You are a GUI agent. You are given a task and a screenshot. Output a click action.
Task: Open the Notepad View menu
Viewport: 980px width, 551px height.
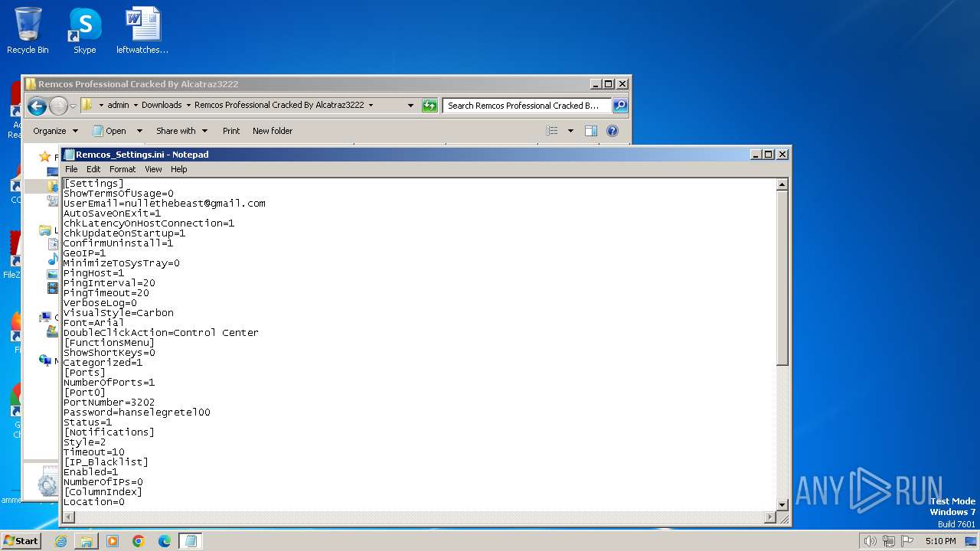tap(153, 169)
